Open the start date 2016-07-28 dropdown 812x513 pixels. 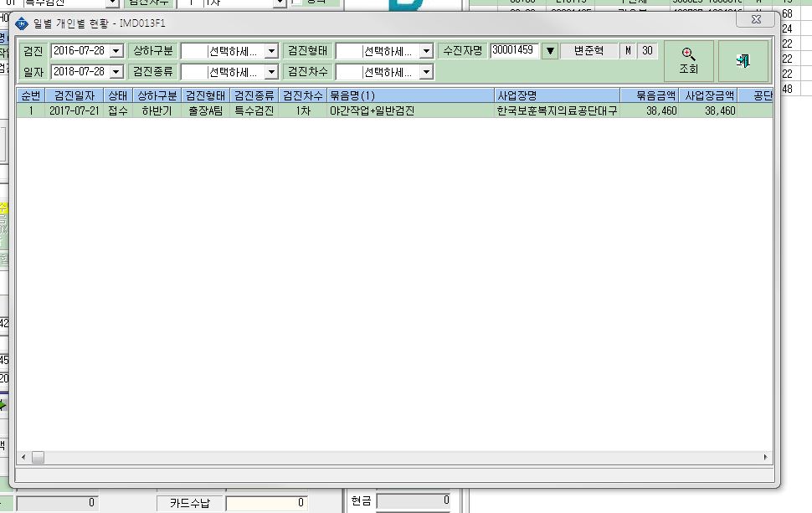pyautogui.click(x=116, y=51)
